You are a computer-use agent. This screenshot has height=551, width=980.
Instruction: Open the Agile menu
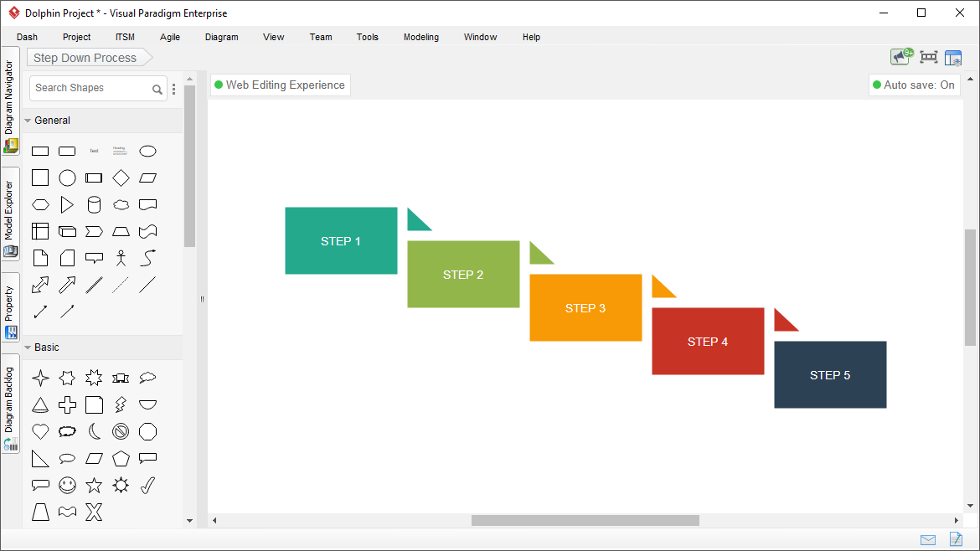[169, 37]
